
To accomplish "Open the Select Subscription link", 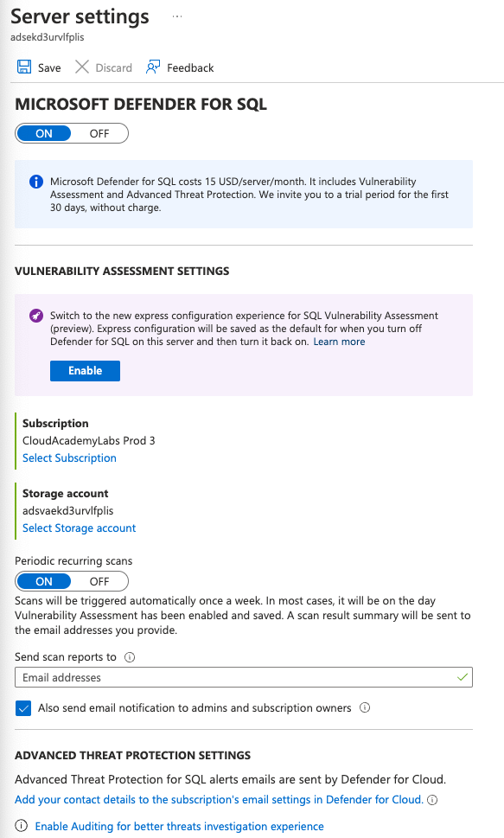I will click(69, 457).
